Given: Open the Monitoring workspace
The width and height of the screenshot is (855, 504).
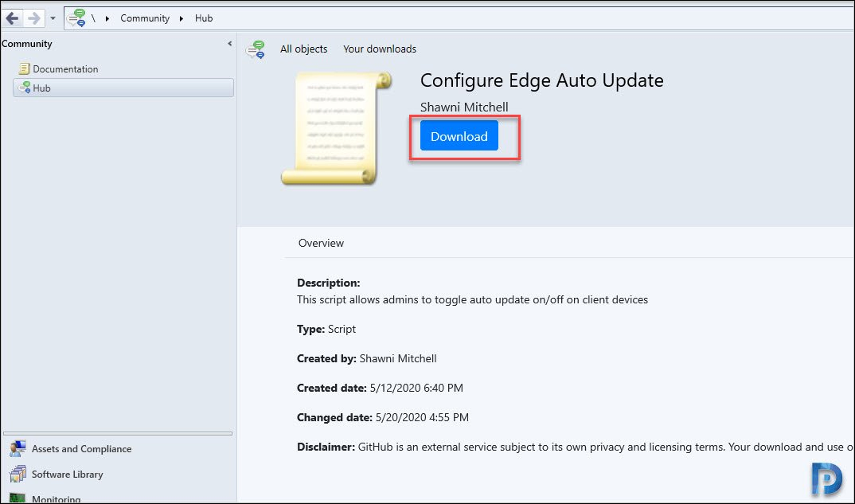Looking at the screenshot, I should 57,498.
